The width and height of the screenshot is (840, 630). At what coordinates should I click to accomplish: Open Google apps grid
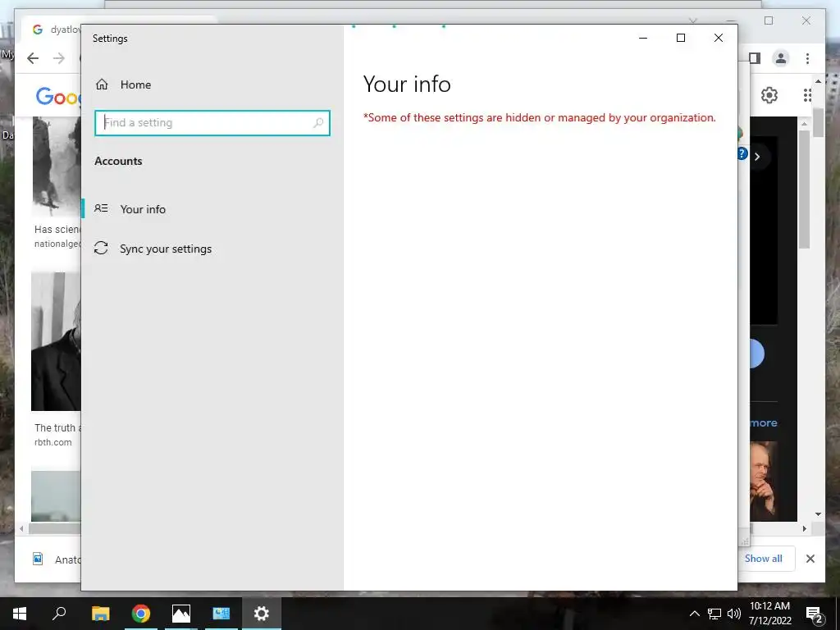(x=807, y=95)
